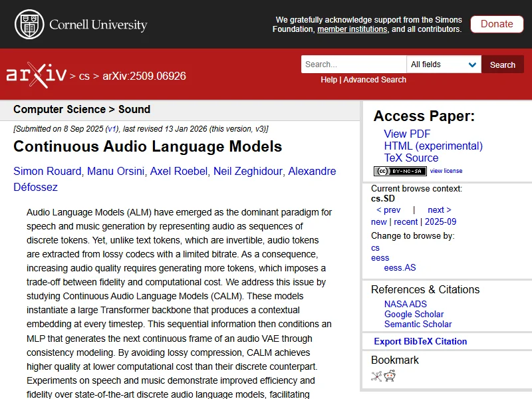Click the CC BY-NC-SA license badge
The width and height of the screenshot is (532, 399).
point(400,171)
